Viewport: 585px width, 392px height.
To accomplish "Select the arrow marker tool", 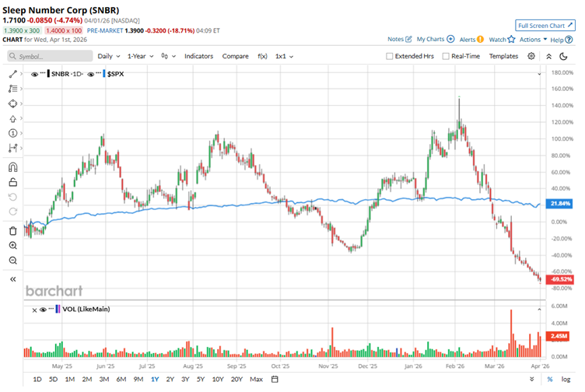I will click(x=12, y=118).
